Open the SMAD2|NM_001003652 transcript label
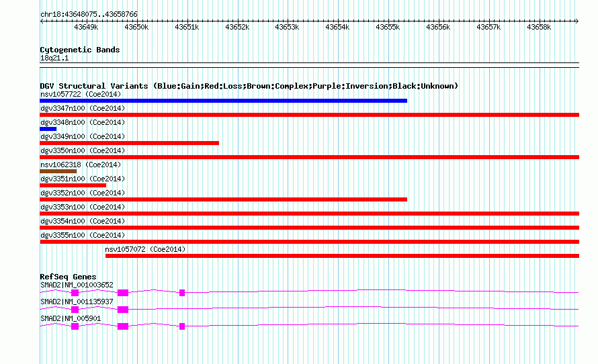 tap(77, 285)
